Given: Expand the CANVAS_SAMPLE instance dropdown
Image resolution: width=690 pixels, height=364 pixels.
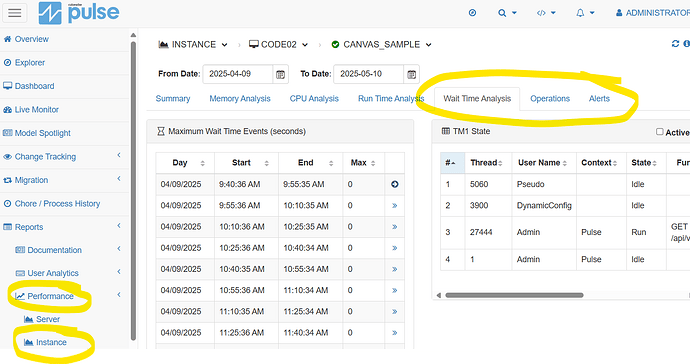Looking at the screenshot, I should tap(382, 44).
